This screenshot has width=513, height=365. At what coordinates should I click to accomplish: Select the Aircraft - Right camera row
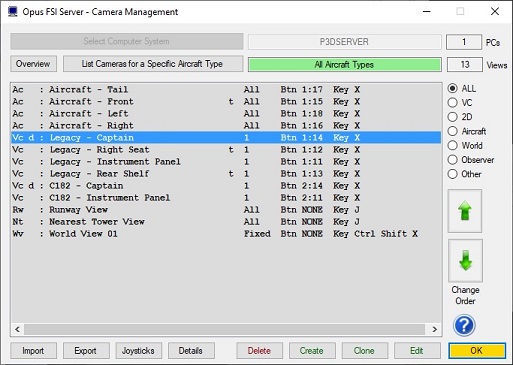[226, 125]
